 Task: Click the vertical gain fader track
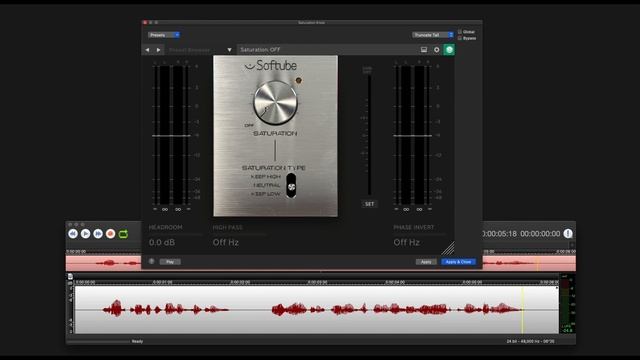[x=369, y=135]
